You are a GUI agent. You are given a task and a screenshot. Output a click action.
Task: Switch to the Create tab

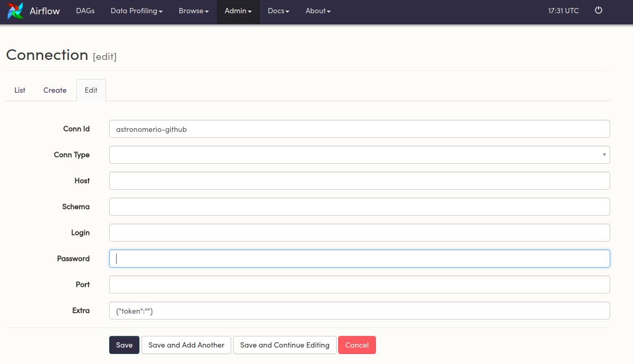coord(55,90)
